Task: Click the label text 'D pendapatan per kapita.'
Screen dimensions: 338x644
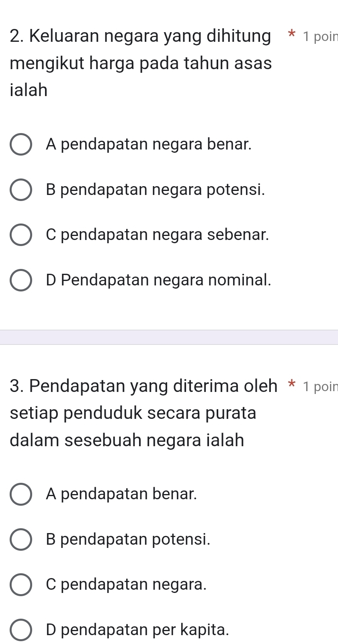Action: tap(137, 629)
